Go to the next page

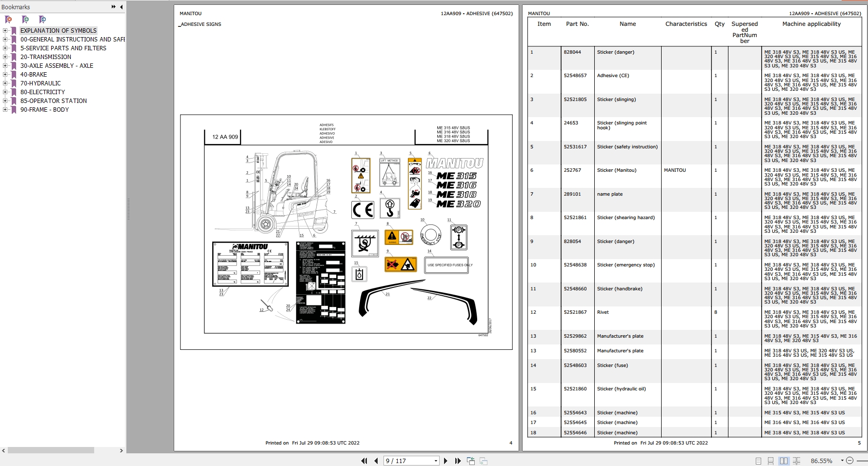click(445, 461)
